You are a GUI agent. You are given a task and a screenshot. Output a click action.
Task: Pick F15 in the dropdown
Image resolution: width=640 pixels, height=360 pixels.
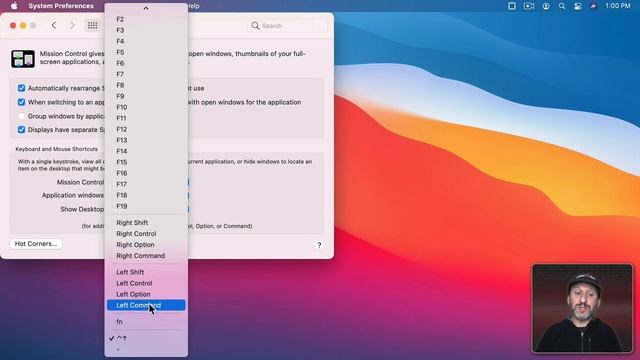click(x=146, y=162)
